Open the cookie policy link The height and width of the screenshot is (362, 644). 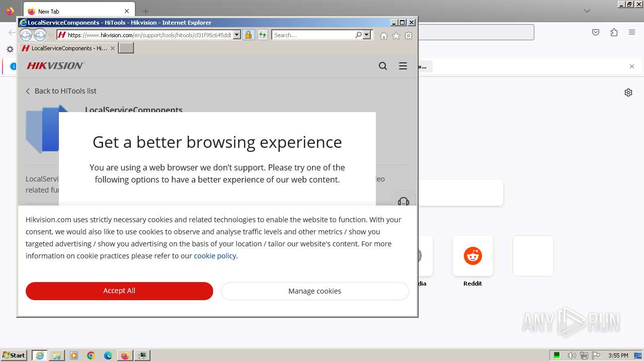coord(215,256)
